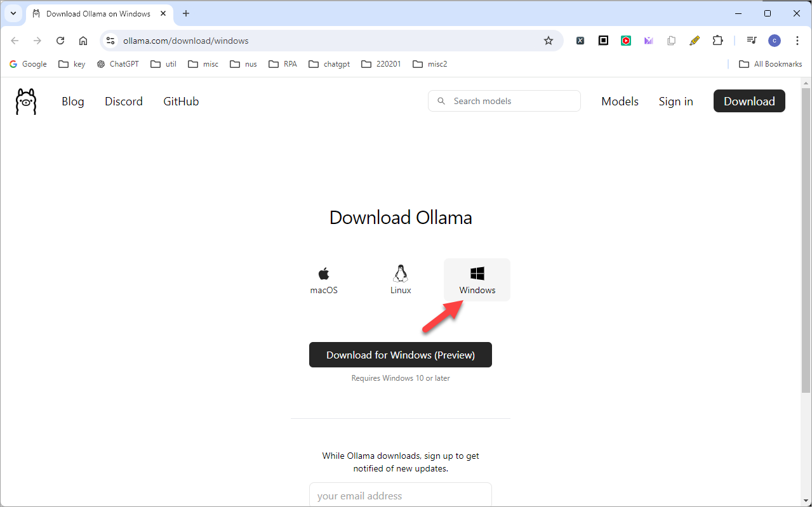Focus the your email address field
The width and height of the screenshot is (812, 507).
pos(401,495)
